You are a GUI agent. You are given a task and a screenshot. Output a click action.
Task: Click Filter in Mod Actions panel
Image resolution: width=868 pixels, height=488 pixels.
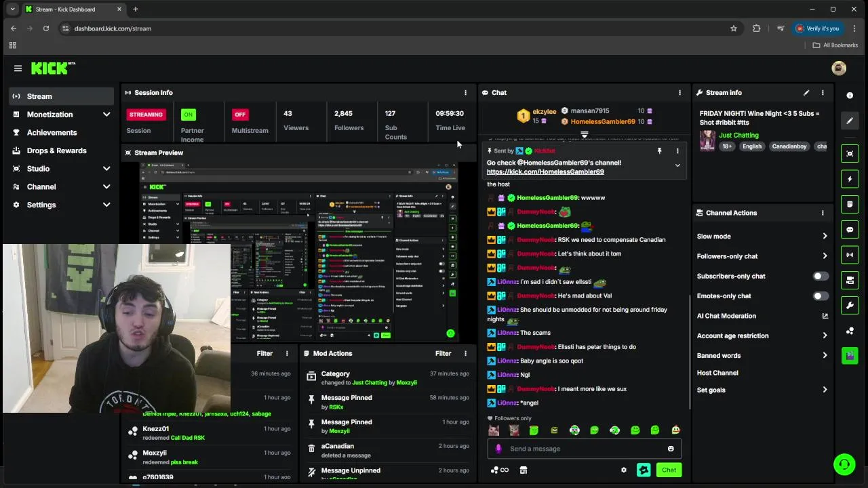443,354
